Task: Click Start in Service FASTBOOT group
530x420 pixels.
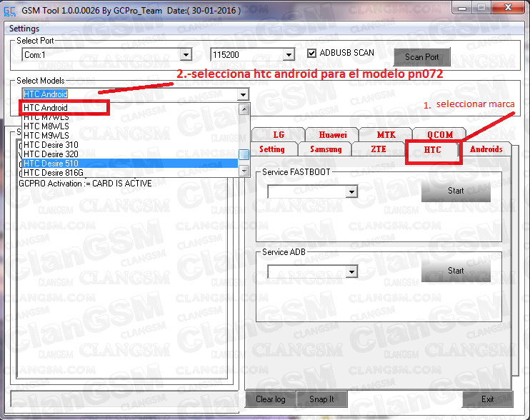Action: [456, 191]
